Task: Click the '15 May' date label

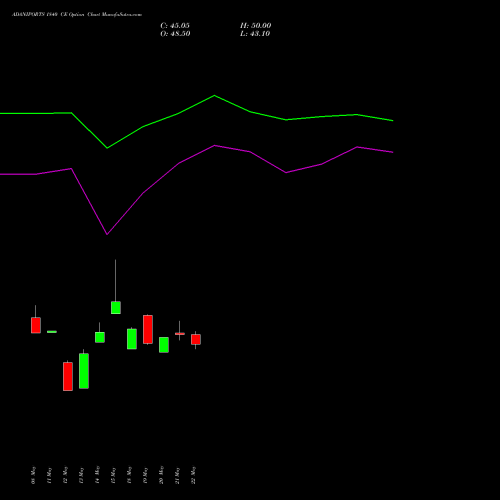Action: click(x=113, y=475)
